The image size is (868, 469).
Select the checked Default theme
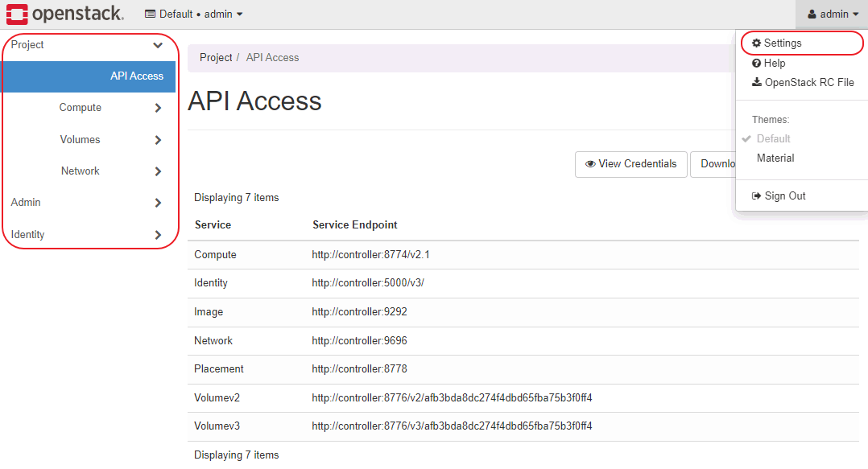point(773,139)
